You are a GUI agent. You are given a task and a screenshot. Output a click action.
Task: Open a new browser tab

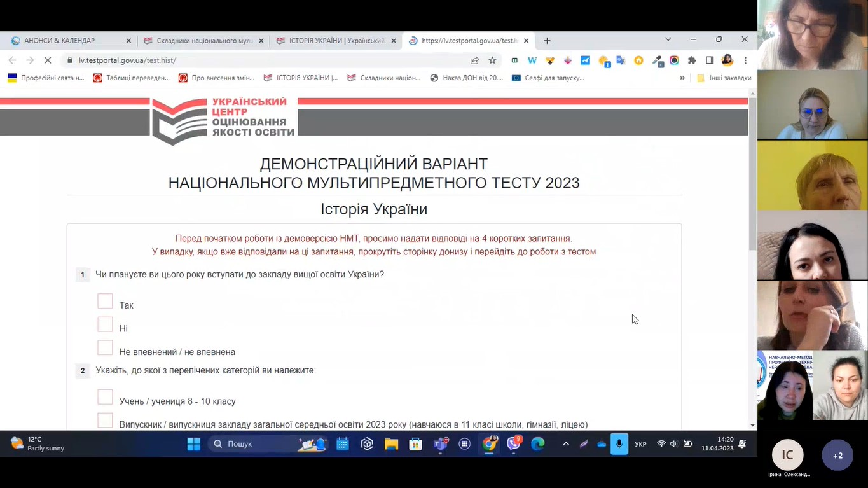547,41
